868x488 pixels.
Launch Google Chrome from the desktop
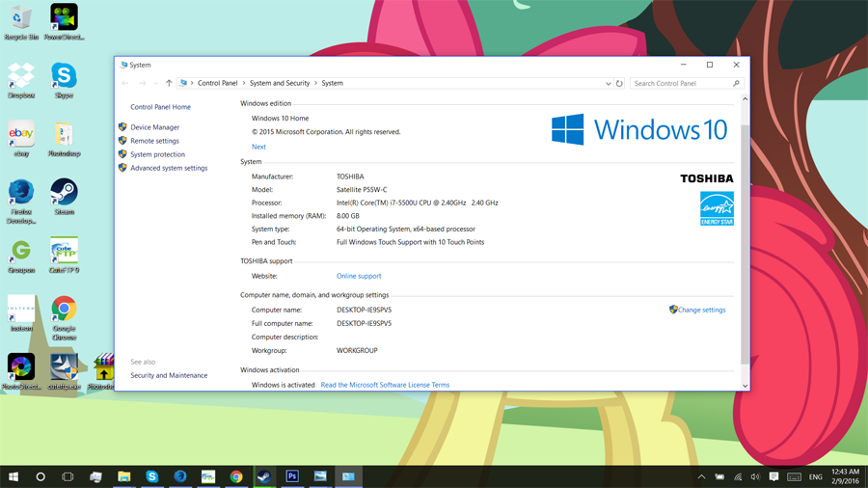[64, 310]
